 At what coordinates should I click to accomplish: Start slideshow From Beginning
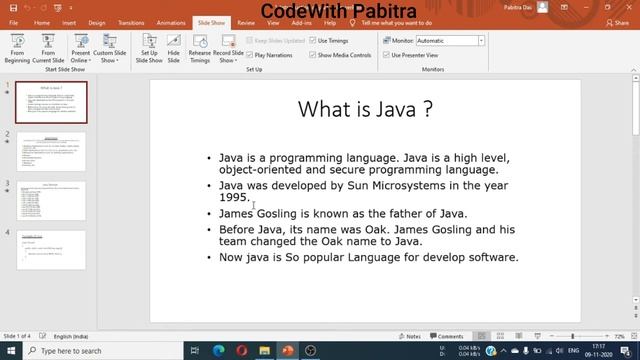pyautogui.click(x=17, y=49)
